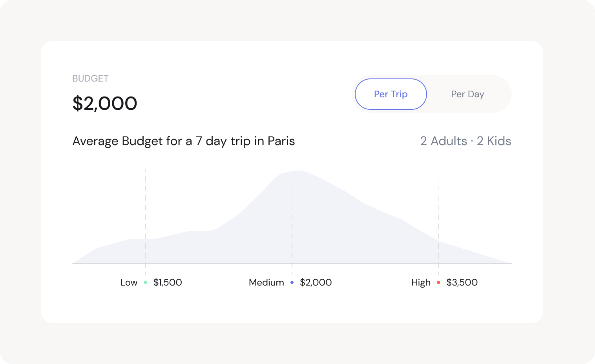Click the blue Medium budget dot
This screenshot has width=595, height=364.
point(292,282)
